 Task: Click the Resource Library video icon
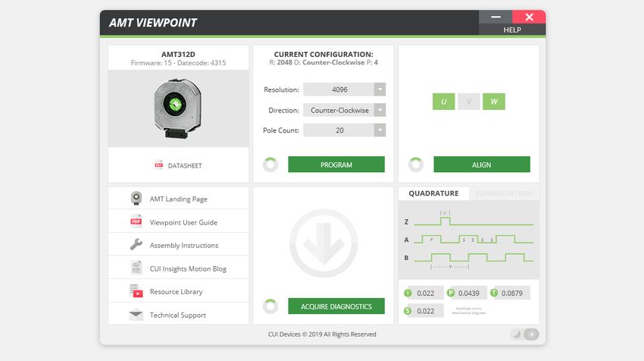pos(136,290)
